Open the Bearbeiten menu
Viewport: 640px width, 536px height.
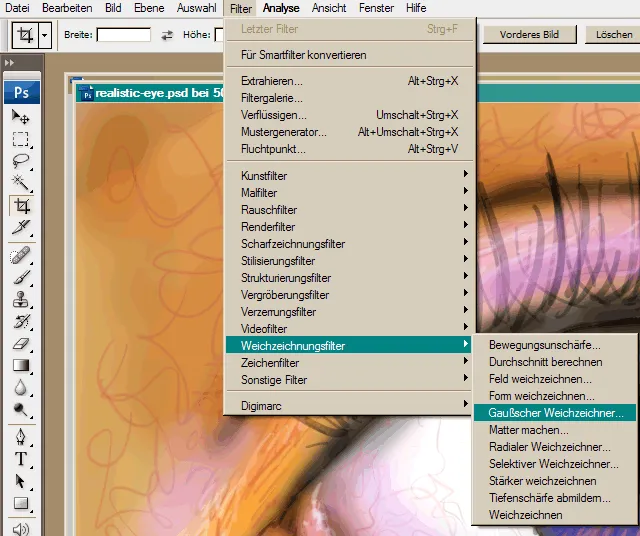[67, 8]
